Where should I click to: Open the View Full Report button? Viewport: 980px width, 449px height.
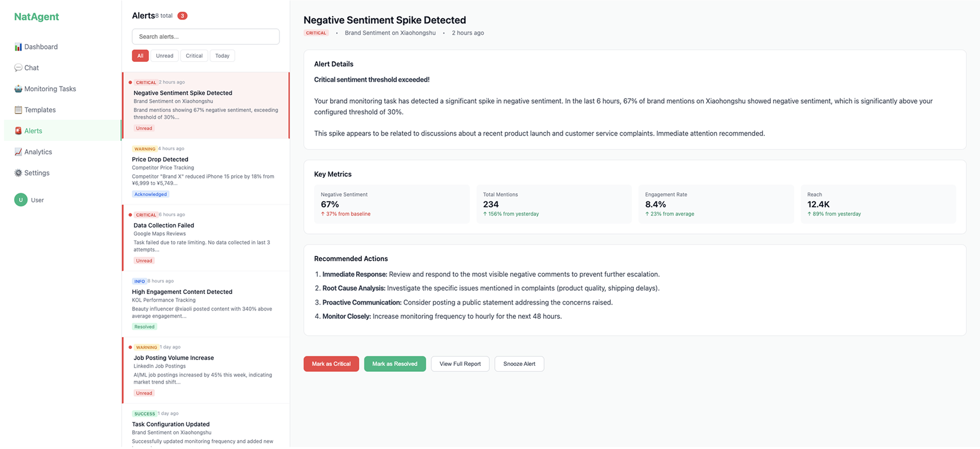[x=460, y=364]
